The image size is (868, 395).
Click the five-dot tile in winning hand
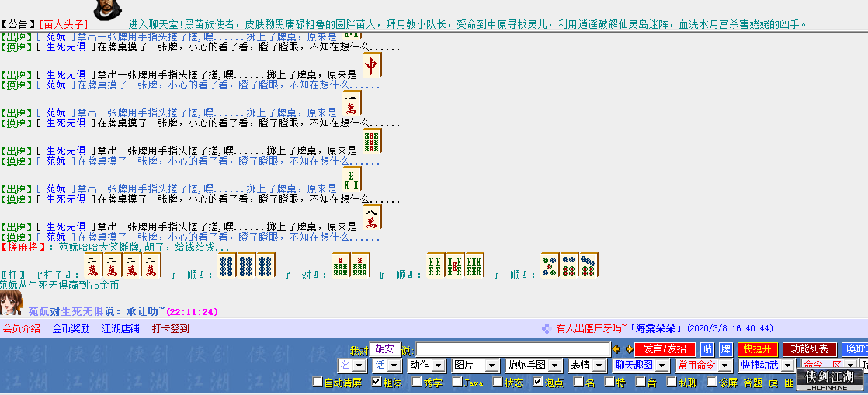(550, 265)
